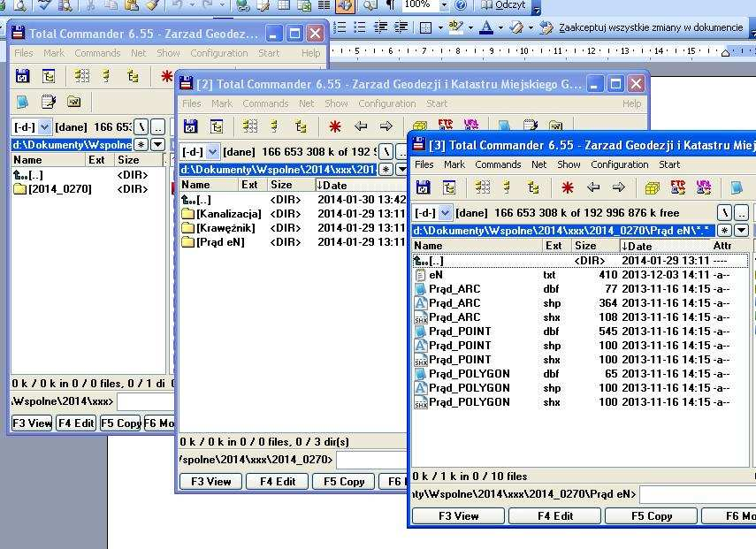Open Files menu in window [3]
The image size is (756, 549).
[x=424, y=164]
